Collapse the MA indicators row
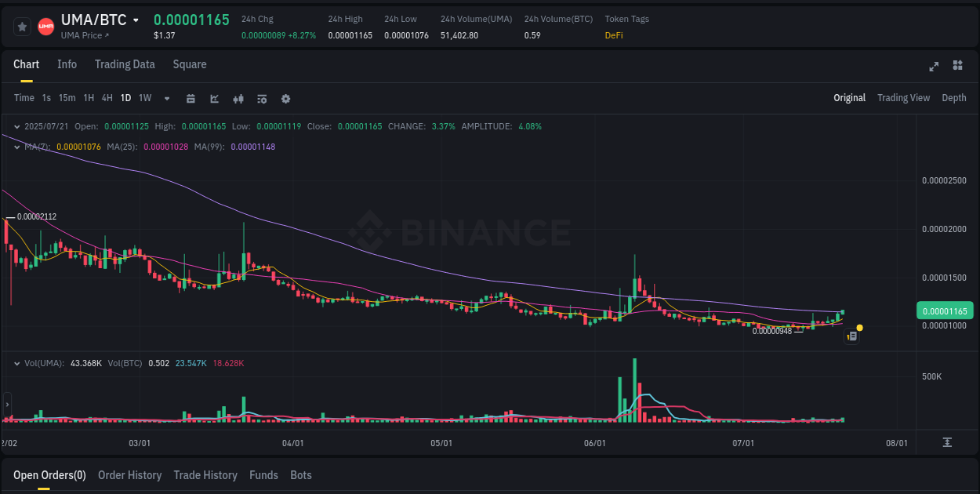The image size is (980, 494). coord(17,146)
